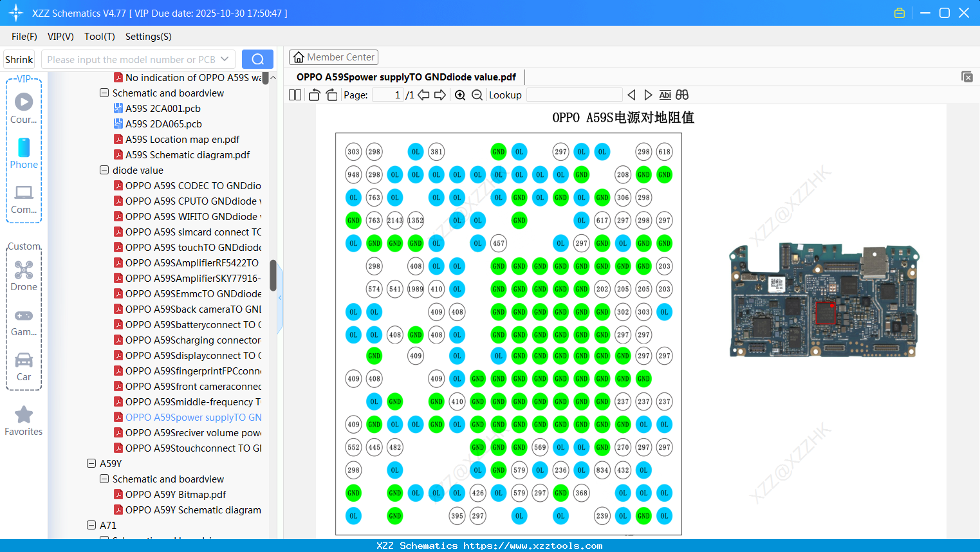
Task: Focus the Page number field
Action: pyautogui.click(x=388, y=95)
